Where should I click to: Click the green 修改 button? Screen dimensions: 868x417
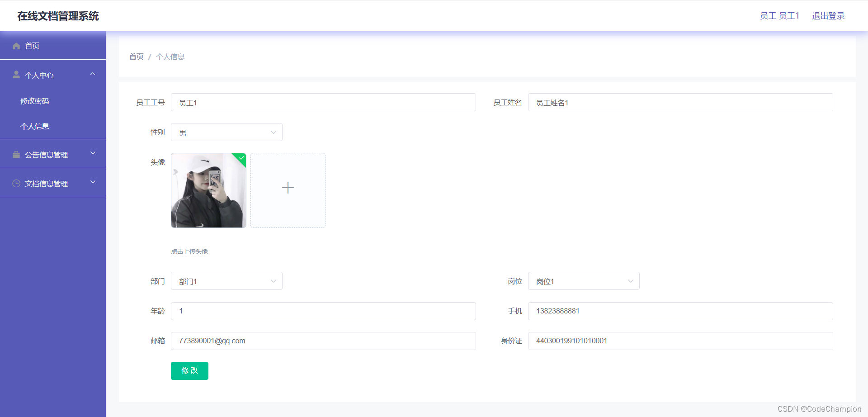point(189,370)
